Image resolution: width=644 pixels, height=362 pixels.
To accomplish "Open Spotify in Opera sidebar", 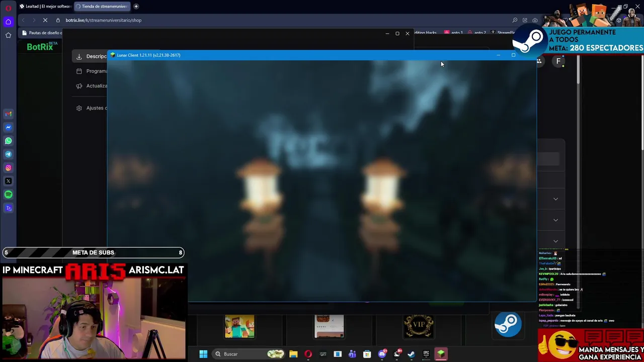I will pyautogui.click(x=8, y=195).
